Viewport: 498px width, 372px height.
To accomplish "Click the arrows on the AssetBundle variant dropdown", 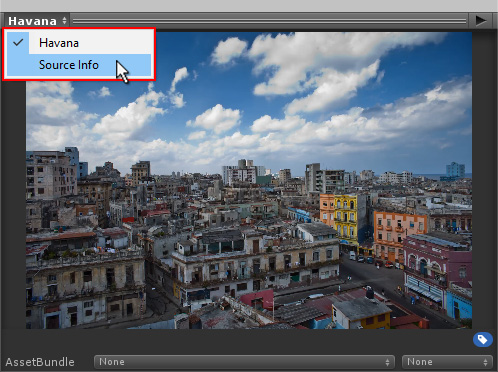I will (x=485, y=362).
